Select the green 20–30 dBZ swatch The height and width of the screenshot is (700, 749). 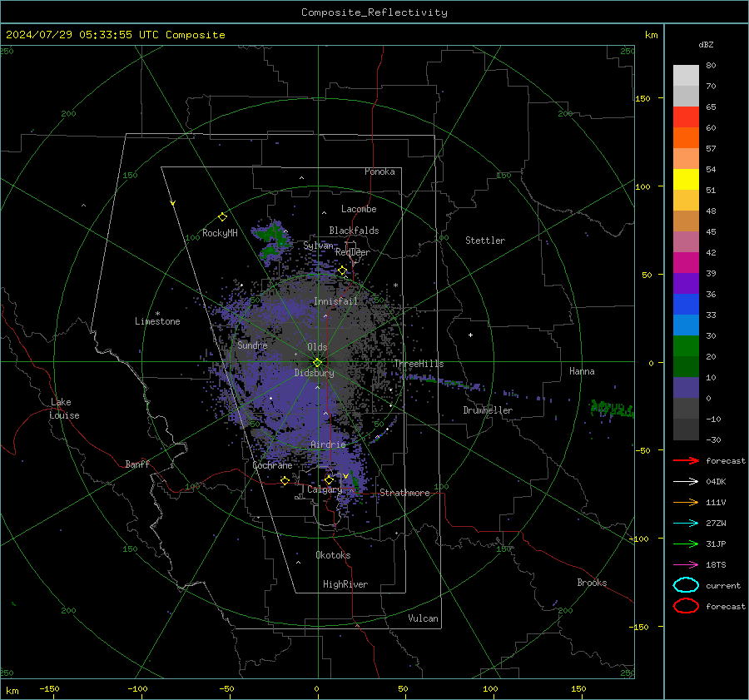[686, 346]
